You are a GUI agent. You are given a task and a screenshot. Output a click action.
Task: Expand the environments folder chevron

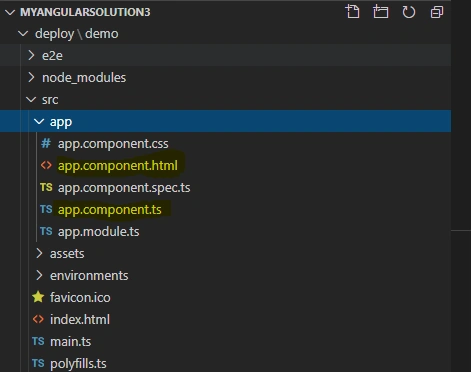click(39, 275)
